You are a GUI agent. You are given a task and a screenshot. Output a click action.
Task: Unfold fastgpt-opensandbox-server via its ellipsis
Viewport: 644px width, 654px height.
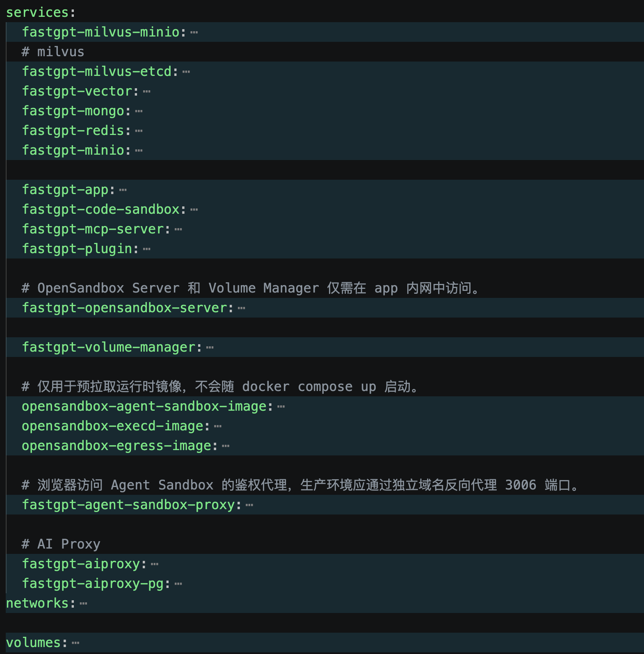(x=242, y=308)
